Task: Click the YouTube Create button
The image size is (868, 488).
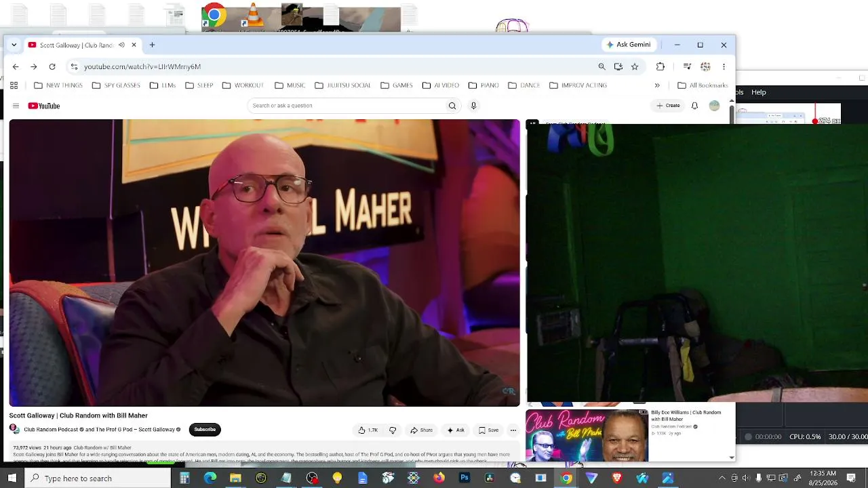Action: tap(668, 106)
